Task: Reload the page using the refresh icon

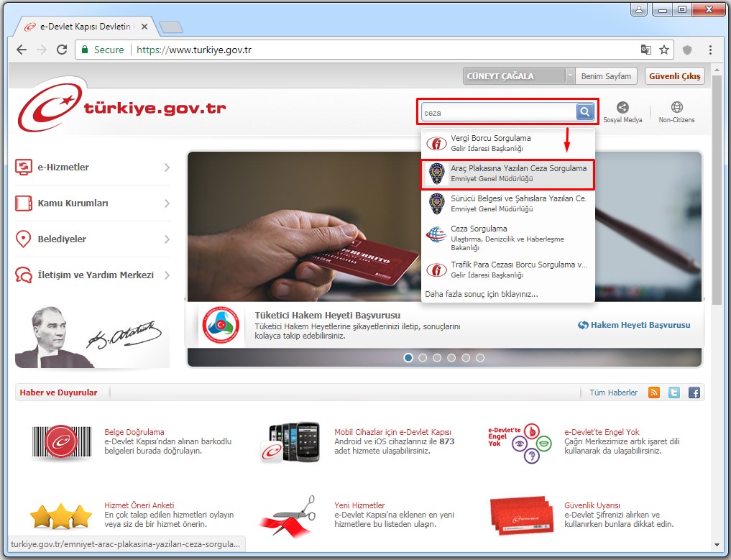Action: [x=62, y=50]
